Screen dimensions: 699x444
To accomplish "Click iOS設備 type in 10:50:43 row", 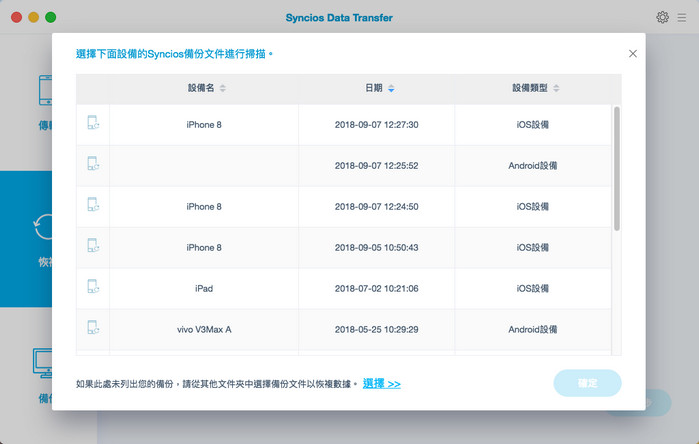I will 533,248.
